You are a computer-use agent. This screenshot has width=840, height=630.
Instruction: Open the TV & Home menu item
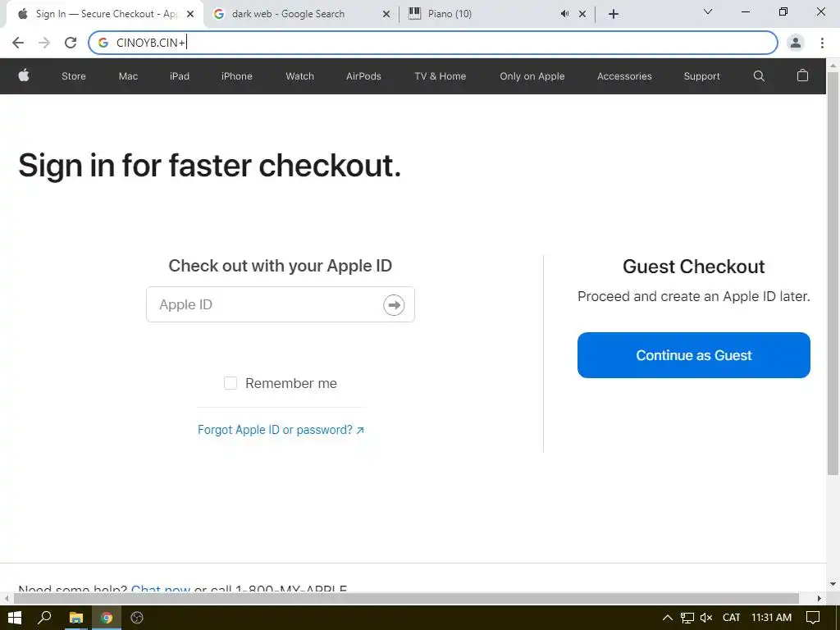tap(441, 76)
